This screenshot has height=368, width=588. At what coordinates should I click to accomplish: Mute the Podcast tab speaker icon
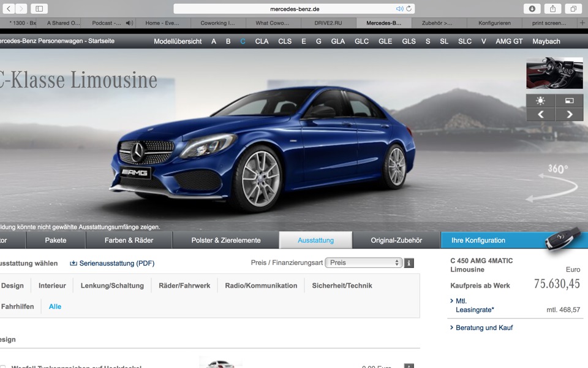pyautogui.click(x=129, y=23)
